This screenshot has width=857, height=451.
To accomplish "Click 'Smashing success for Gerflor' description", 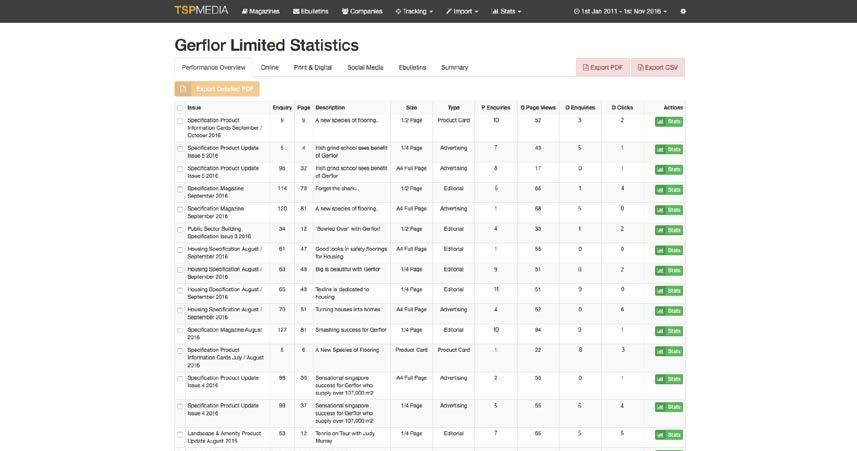I will click(351, 330).
